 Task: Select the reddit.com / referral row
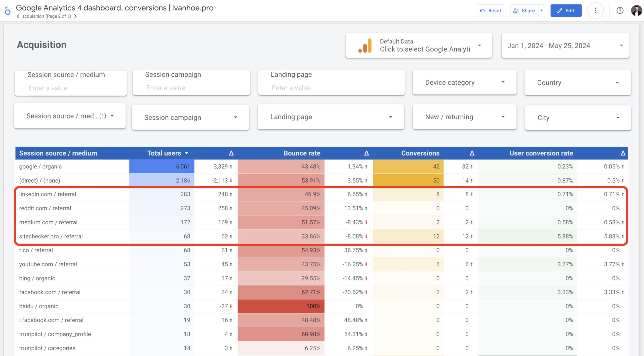click(x=321, y=208)
